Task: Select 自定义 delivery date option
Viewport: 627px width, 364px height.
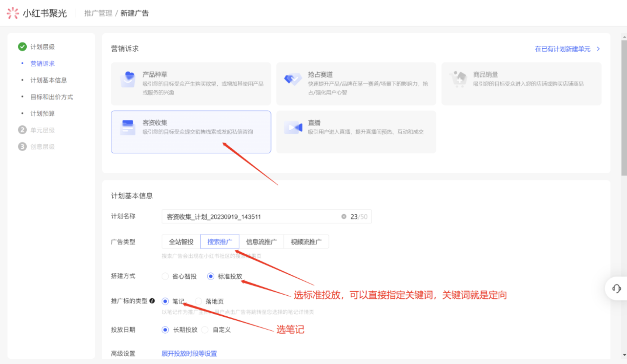Action: (x=205, y=330)
